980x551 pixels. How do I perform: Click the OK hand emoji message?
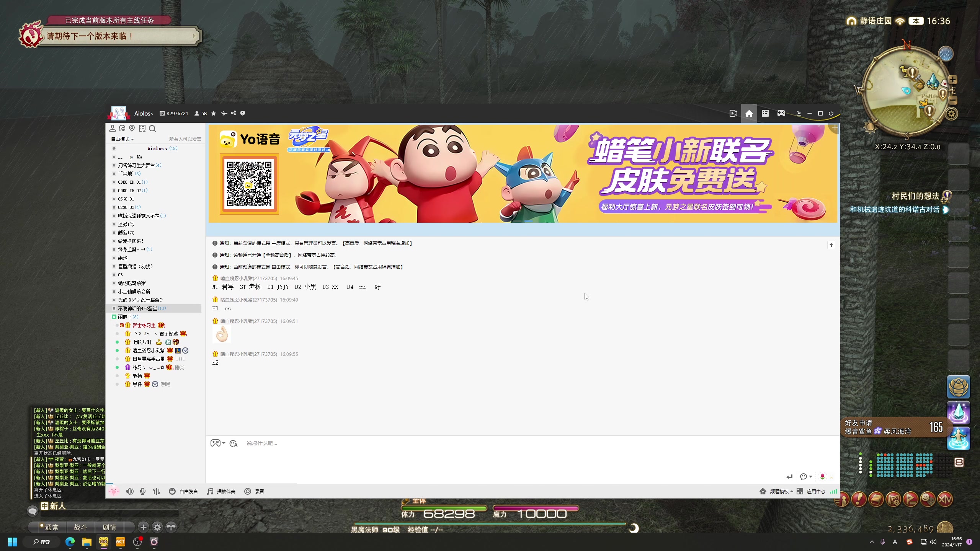pos(222,334)
